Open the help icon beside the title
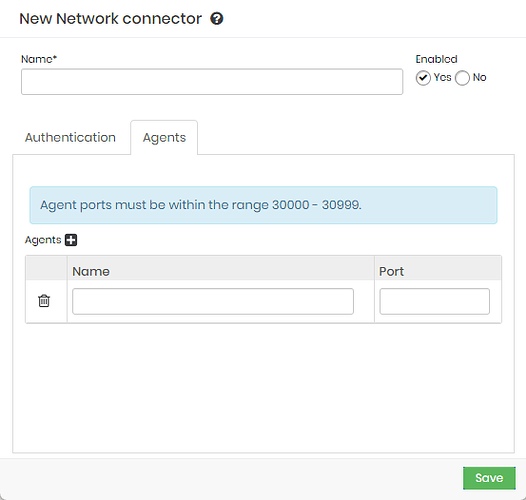The height and width of the screenshot is (500, 526). click(x=217, y=18)
